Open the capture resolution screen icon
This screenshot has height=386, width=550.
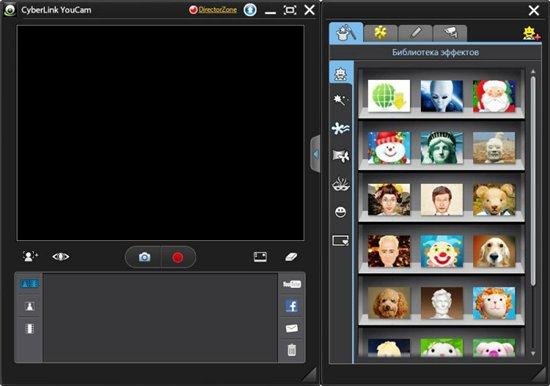coord(260,257)
